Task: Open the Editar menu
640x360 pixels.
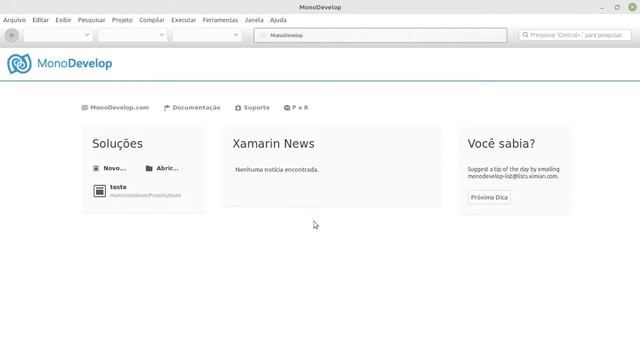Action: 40,20
